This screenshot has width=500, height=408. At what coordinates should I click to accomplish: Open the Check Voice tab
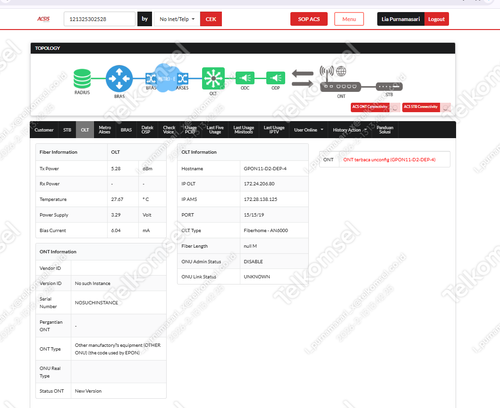(x=169, y=130)
